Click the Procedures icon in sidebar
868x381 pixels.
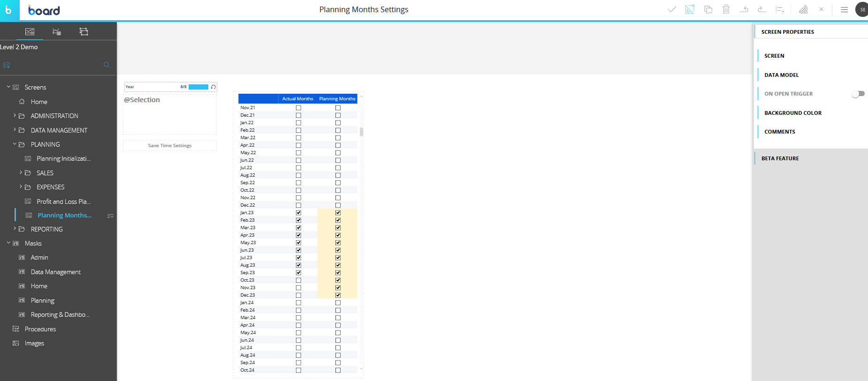15,329
